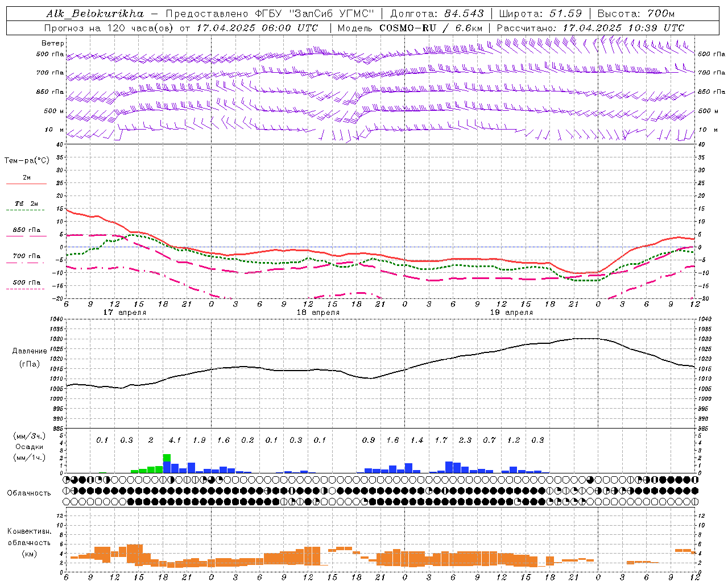
Task: Click the 1.2 precipitation value
Action: [513, 440]
